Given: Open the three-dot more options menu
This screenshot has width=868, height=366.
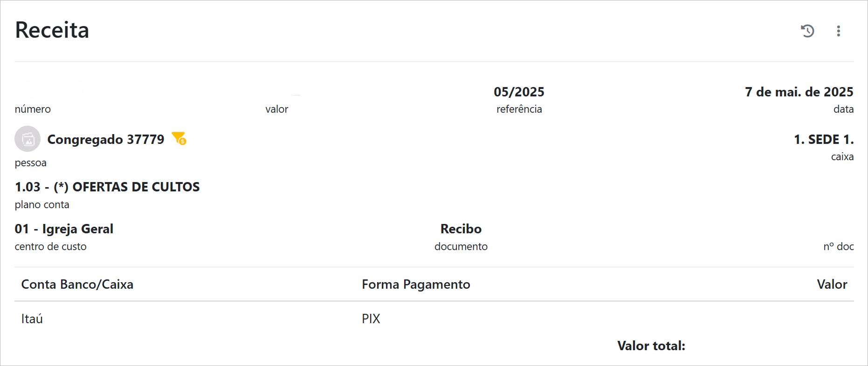Looking at the screenshot, I should pyautogui.click(x=838, y=31).
